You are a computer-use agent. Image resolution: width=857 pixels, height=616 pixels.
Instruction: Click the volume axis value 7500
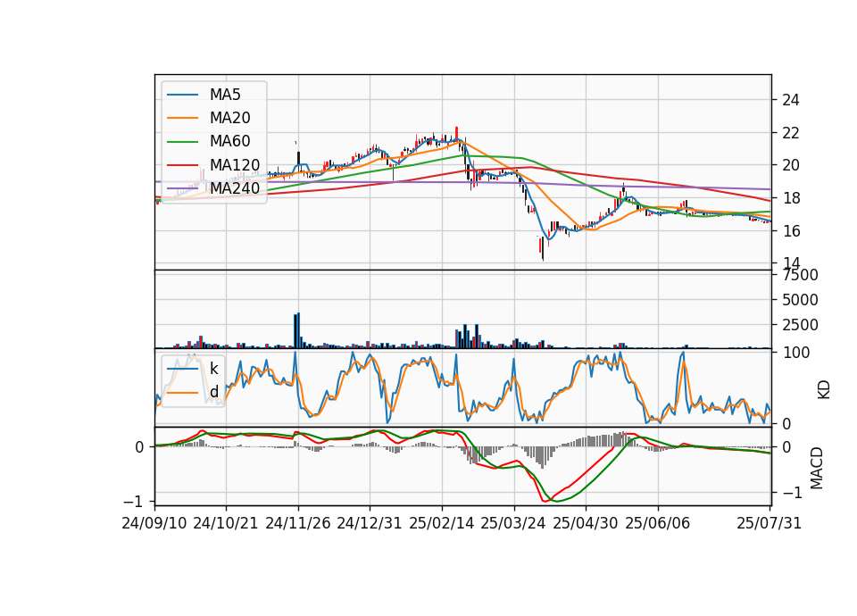tap(800, 276)
